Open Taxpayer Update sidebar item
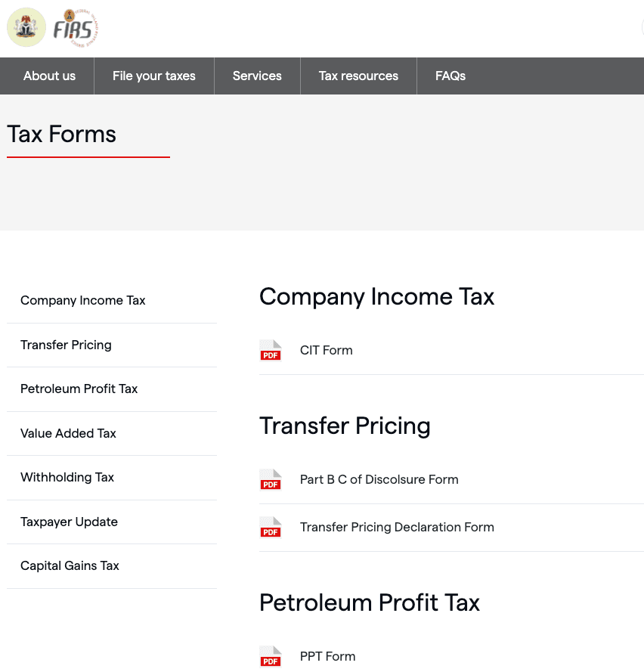 pos(70,522)
